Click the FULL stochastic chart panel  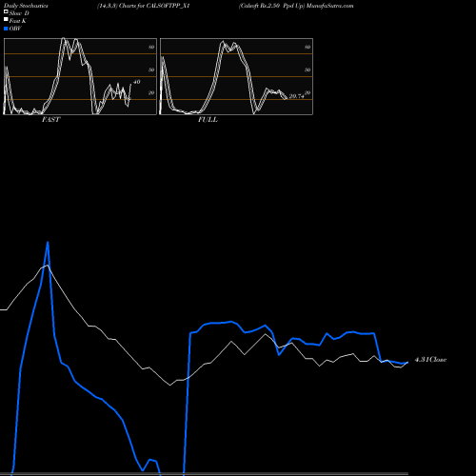[236, 76]
